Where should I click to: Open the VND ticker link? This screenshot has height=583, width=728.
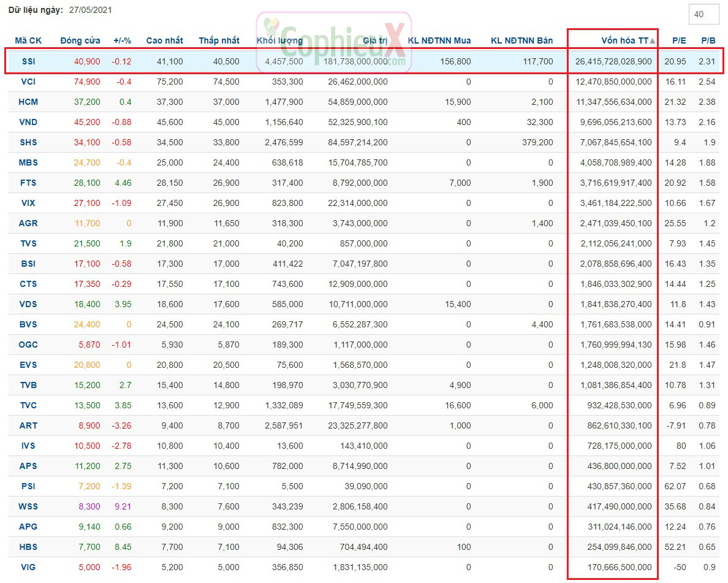tap(28, 122)
